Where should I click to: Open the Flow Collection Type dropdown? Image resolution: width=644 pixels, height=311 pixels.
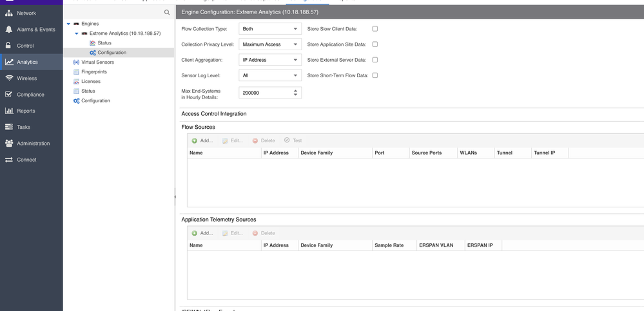(269, 29)
